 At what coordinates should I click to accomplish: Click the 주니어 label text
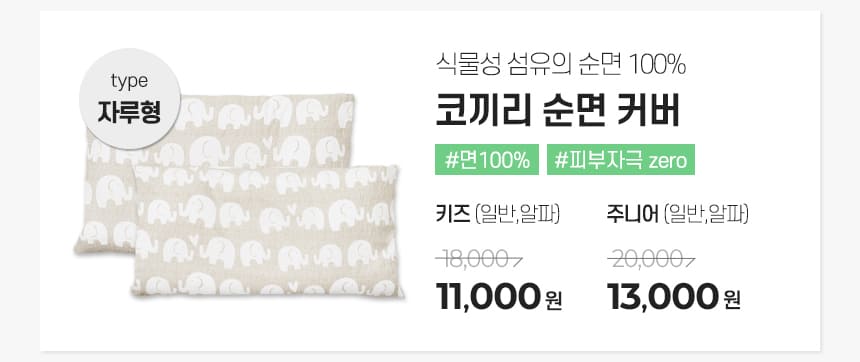pyautogui.click(x=632, y=213)
